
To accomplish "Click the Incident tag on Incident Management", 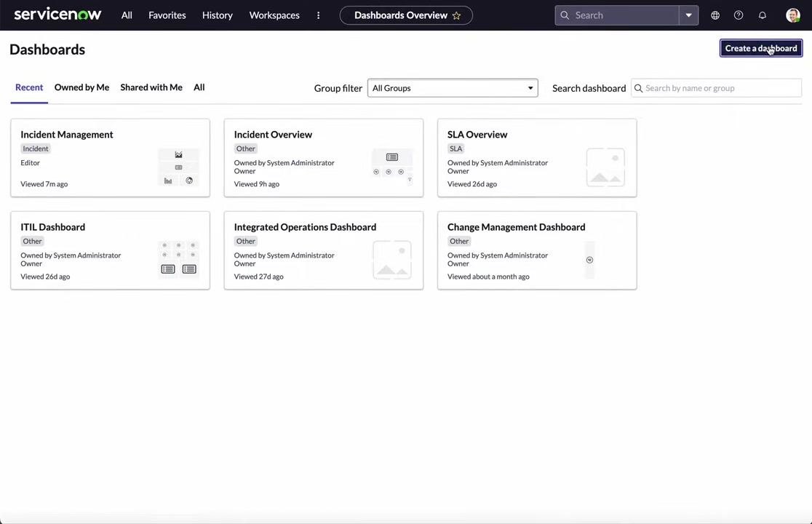I will [35, 148].
